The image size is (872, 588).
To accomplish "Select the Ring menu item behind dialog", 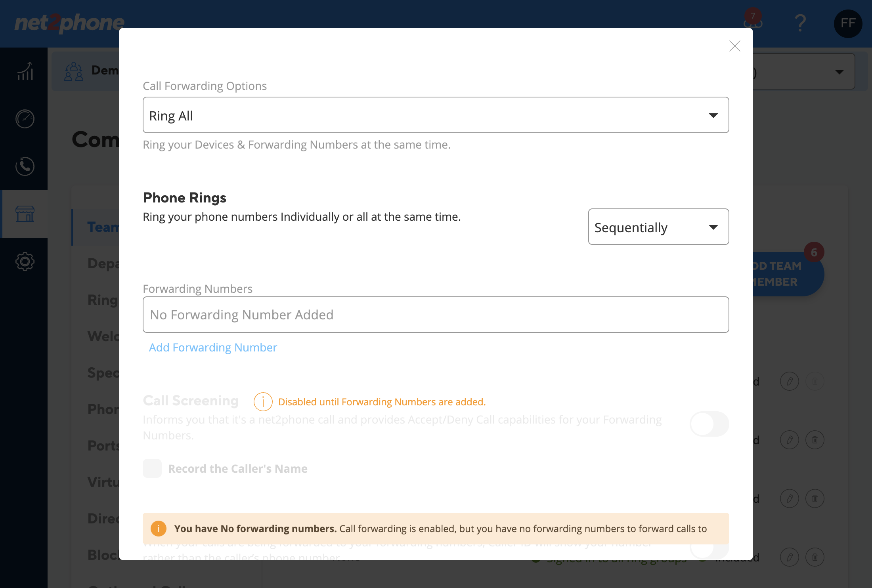I will 103,300.
